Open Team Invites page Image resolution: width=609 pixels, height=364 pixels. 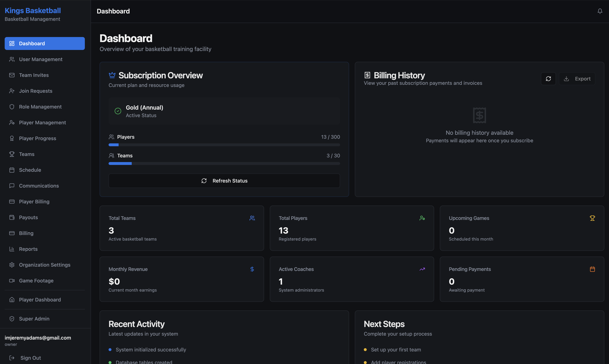pos(34,75)
